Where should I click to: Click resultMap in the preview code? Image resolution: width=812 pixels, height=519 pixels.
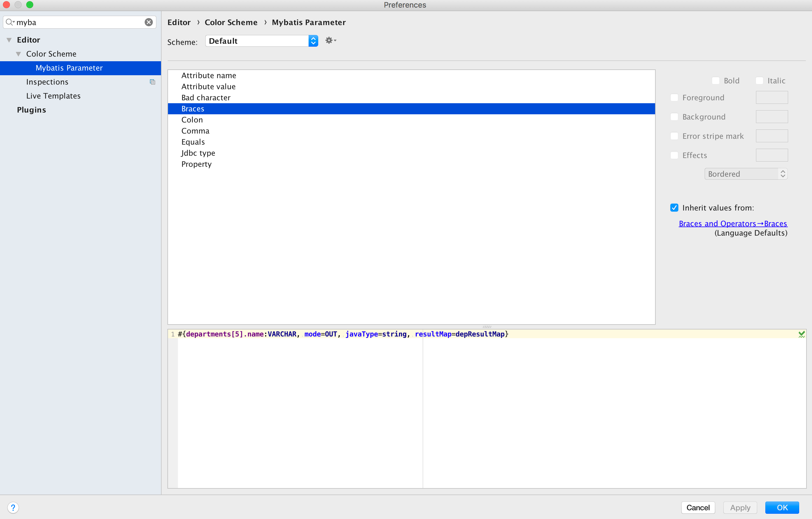pos(433,334)
